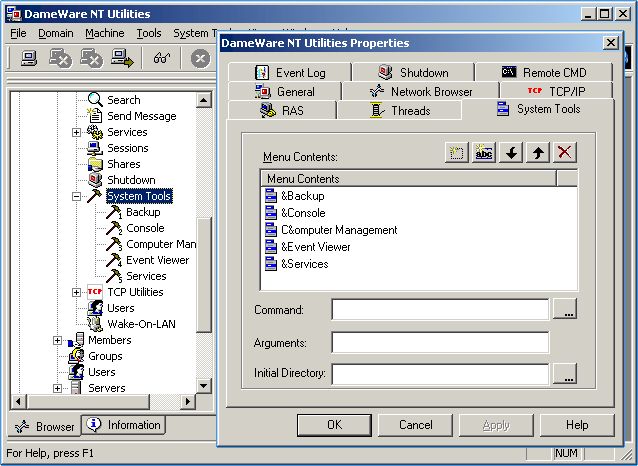Select Send Message in the tree
638x466 pixels.
142,116
